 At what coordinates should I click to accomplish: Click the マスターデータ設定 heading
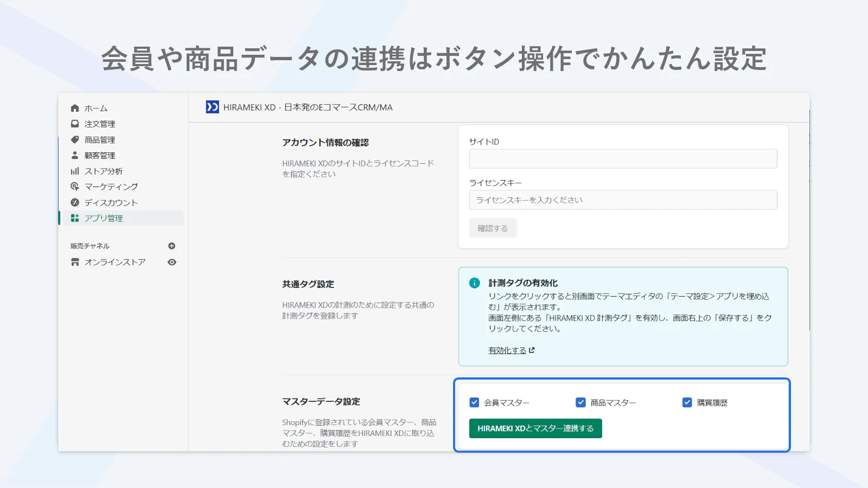tap(321, 401)
